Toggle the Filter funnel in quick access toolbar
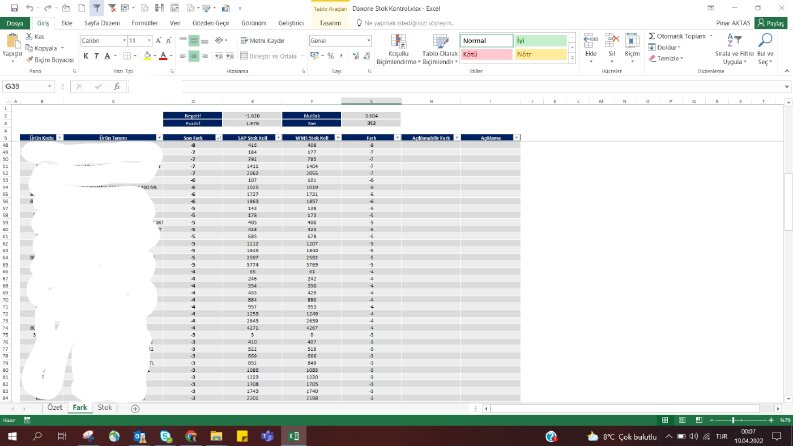The height and width of the screenshot is (446, 793). (97, 8)
